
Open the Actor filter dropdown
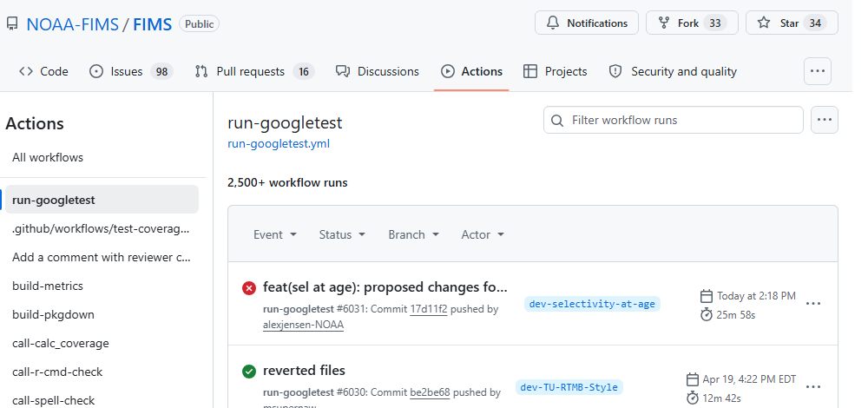click(483, 234)
